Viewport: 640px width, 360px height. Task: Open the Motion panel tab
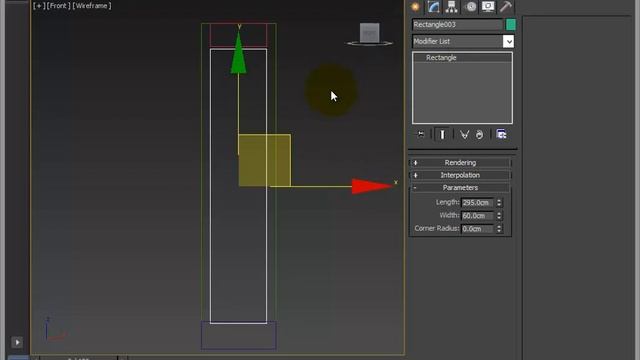[471, 7]
